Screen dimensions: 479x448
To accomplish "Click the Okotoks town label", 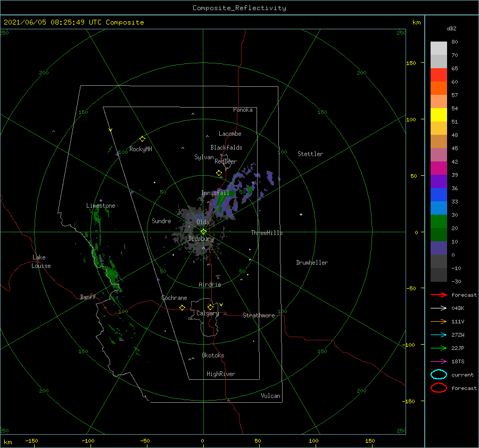I will point(213,355).
